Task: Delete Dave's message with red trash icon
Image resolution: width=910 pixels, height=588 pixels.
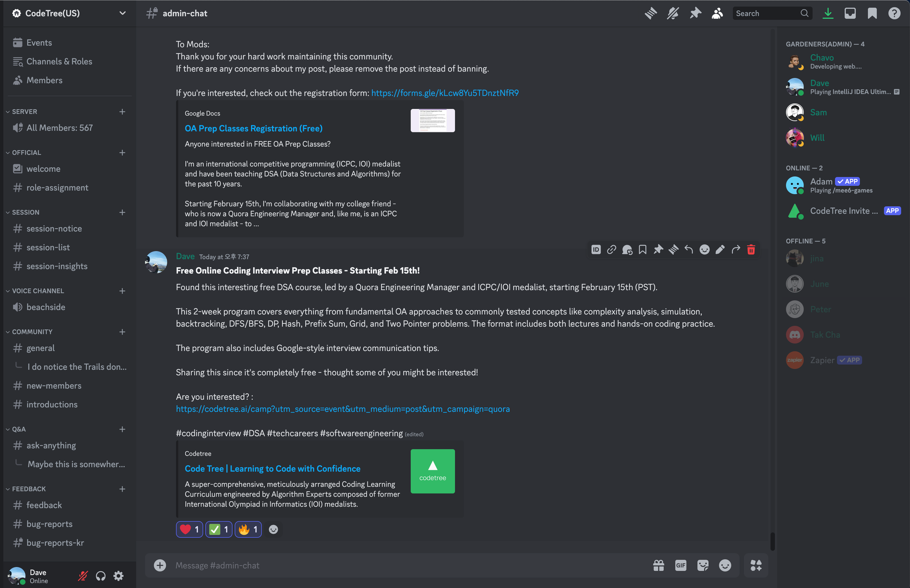Action: [x=751, y=250]
